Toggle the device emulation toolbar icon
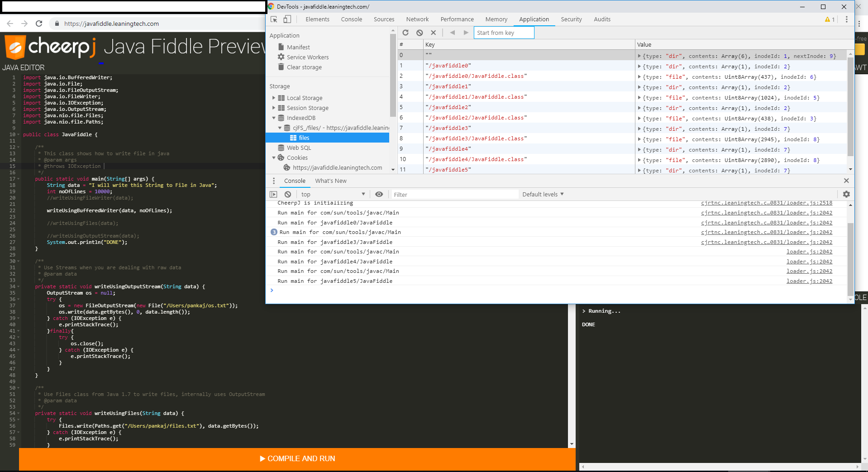Image resolution: width=868 pixels, height=472 pixels. point(287,19)
